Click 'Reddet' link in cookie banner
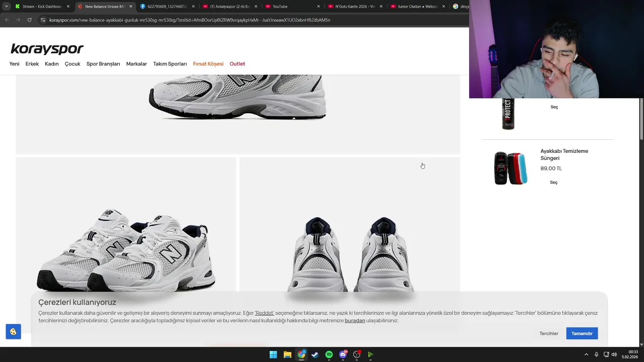Viewport: 644px width, 362px height. [x=265, y=313]
